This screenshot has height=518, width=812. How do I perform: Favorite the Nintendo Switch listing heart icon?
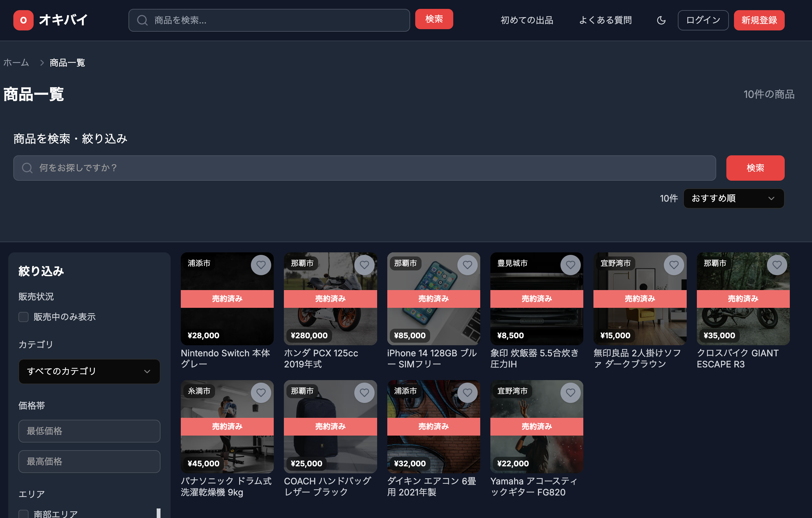coord(261,265)
